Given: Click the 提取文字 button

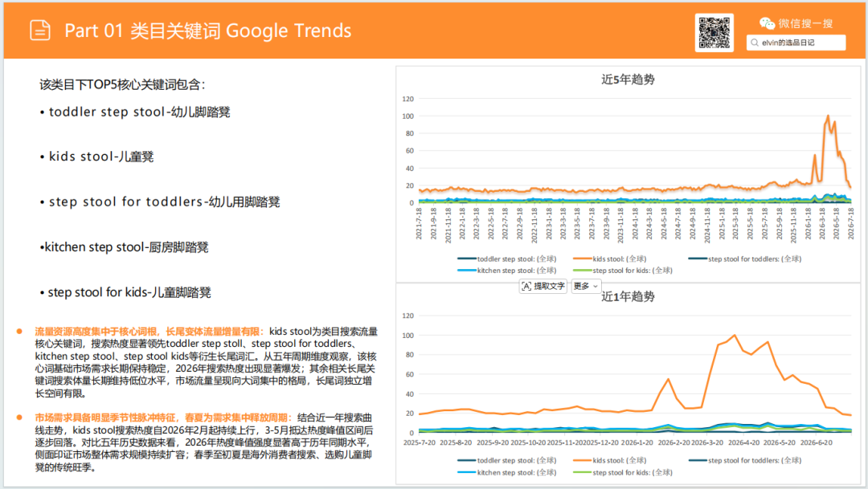Looking at the screenshot, I should coord(543,286).
